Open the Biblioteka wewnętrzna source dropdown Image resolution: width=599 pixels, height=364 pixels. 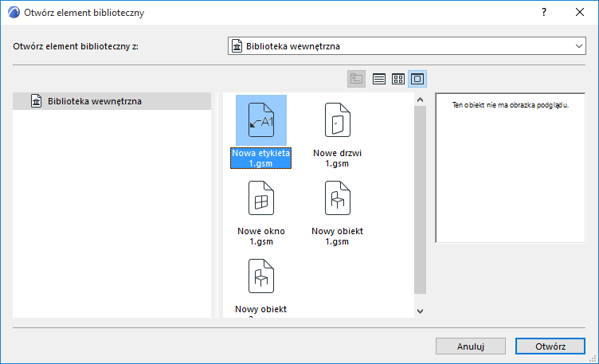(407, 46)
